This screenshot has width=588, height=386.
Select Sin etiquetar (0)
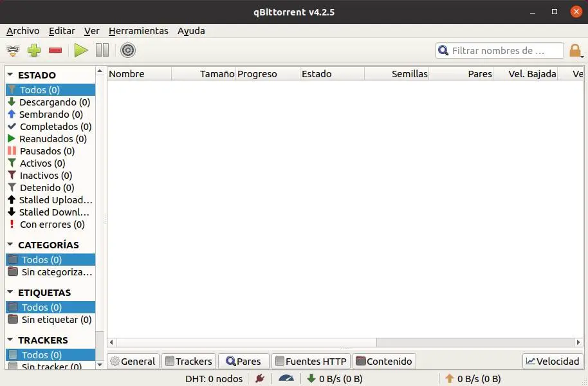(x=50, y=320)
